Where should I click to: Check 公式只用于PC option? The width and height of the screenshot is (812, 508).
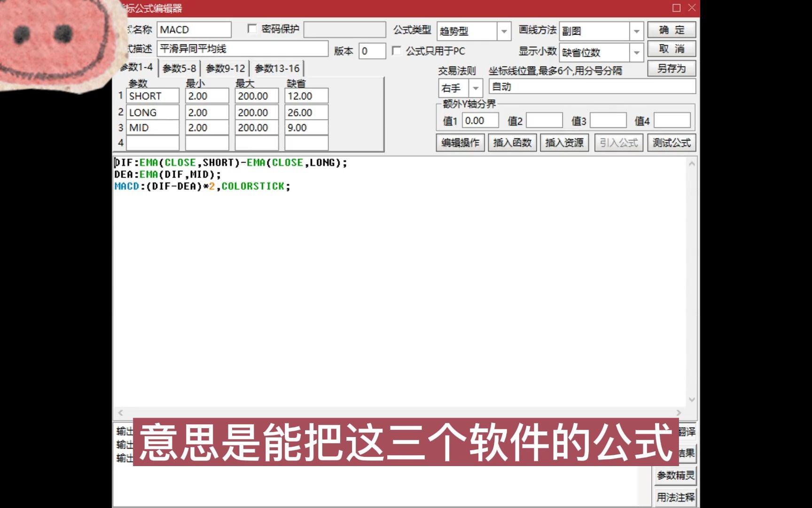[397, 51]
